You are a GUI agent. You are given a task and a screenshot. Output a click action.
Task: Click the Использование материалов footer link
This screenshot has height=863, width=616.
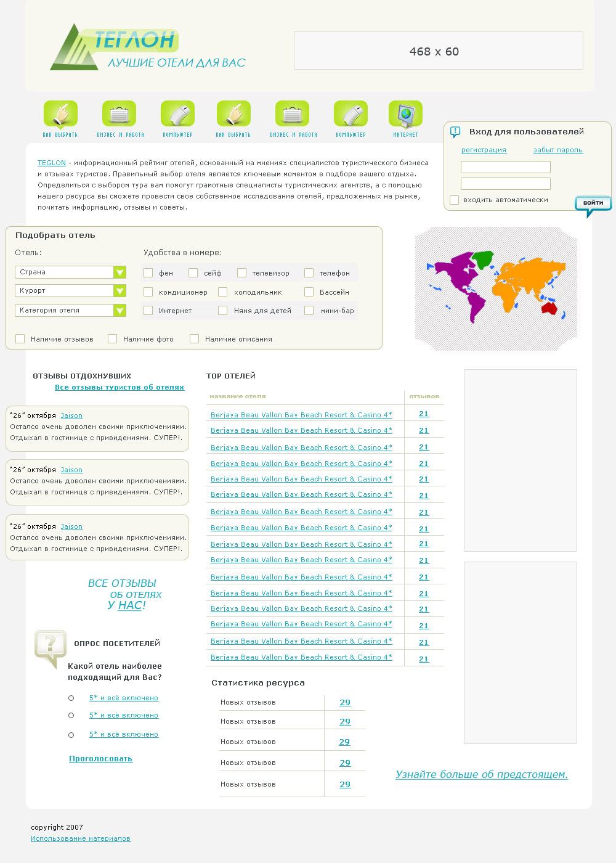tap(81, 839)
